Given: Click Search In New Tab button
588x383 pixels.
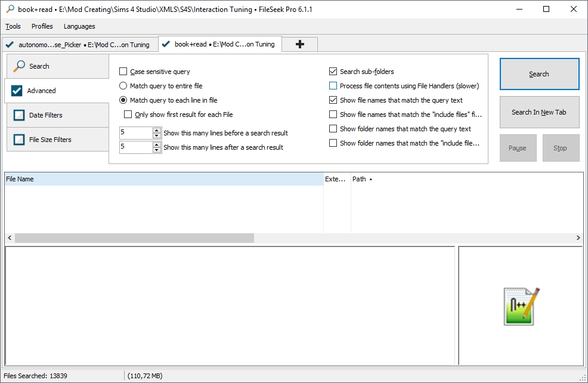Looking at the screenshot, I should [x=539, y=112].
